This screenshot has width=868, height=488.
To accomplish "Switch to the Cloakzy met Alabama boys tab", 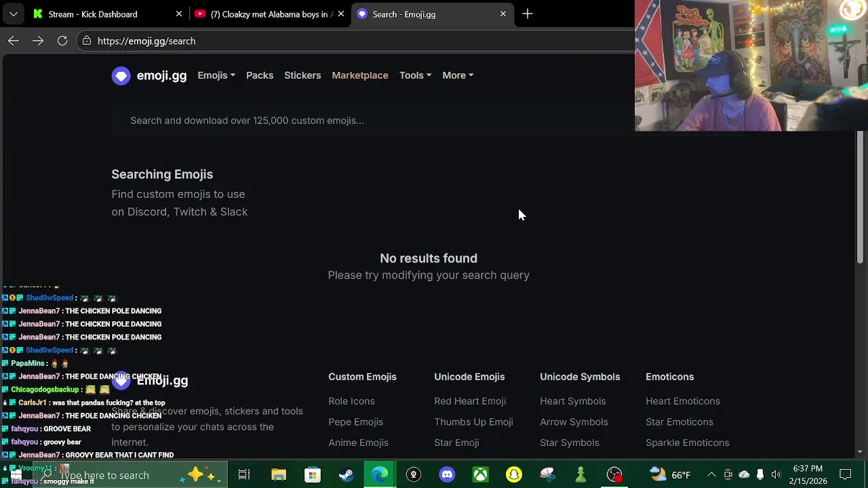I will pos(270,14).
